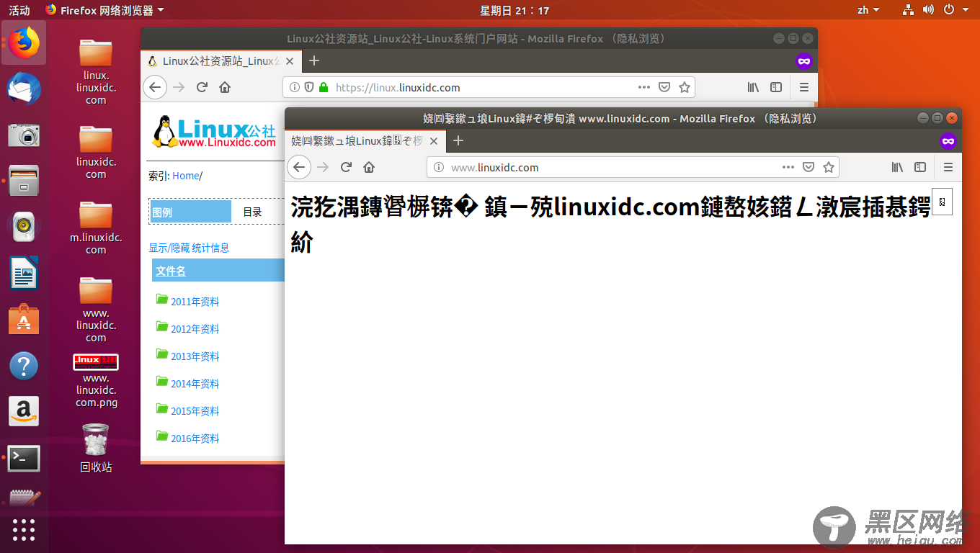Open the linux.linuxidc.com desktop folder
The image size is (980, 553).
[96, 71]
